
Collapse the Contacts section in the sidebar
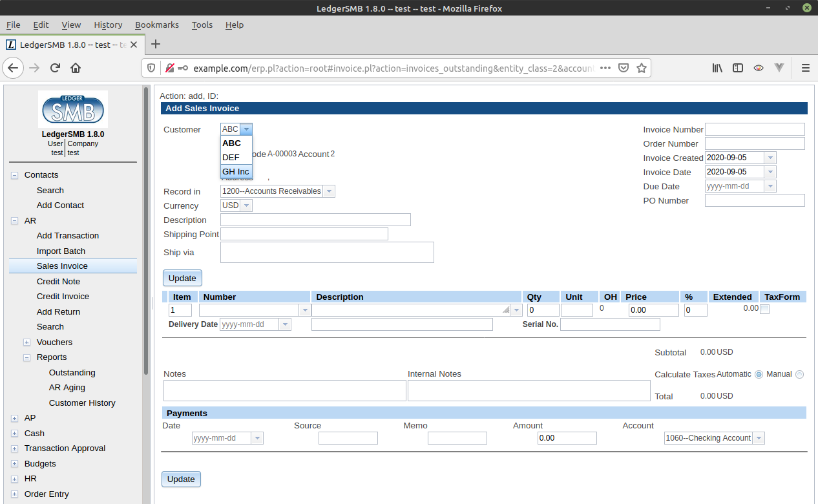click(x=15, y=175)
